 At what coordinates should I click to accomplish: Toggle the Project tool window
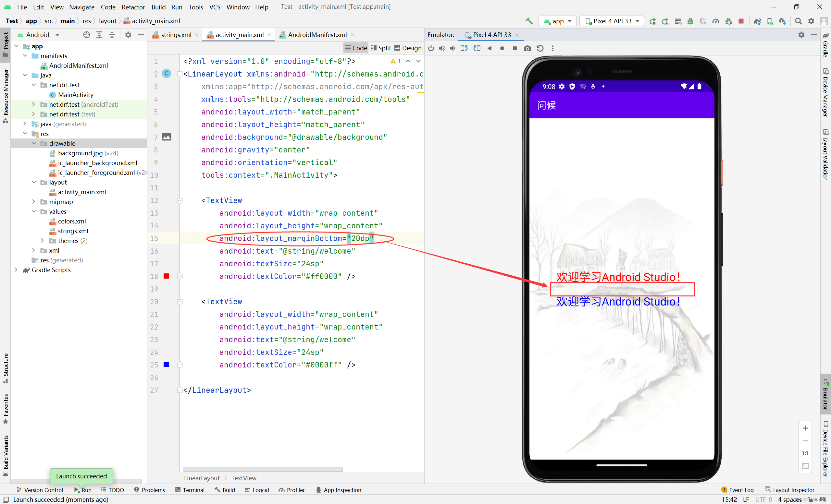coord(6,44)
